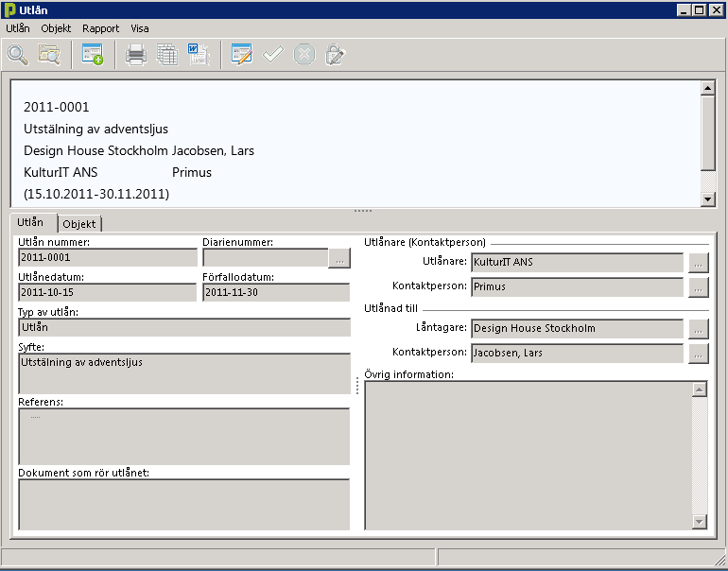Click the Utlånedatum field 2011-10-15
728x571 pixels.
coord(107,292)
